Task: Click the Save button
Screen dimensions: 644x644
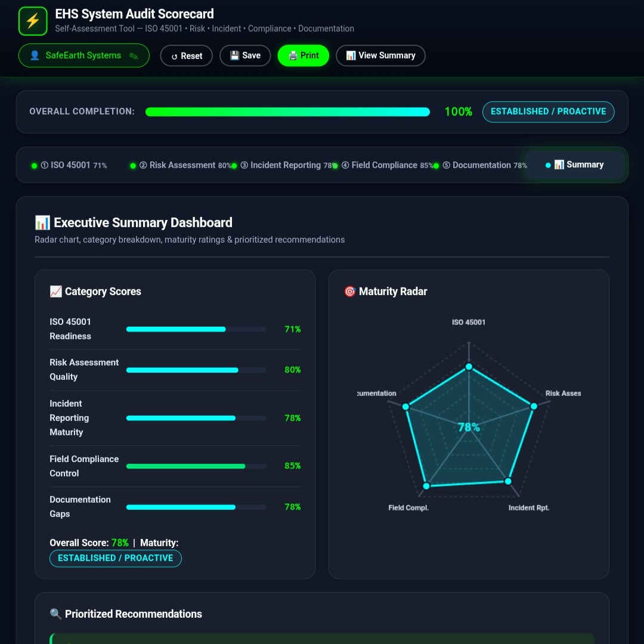Action: pyautogui.click(x=245, y=55)
